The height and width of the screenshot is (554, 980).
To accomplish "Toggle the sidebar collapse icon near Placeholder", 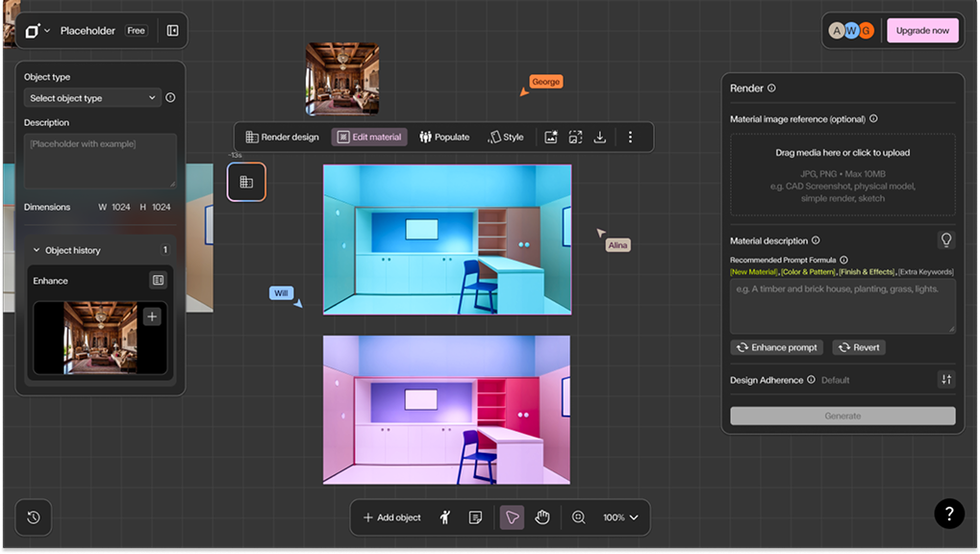I will [x=171, y=30].
